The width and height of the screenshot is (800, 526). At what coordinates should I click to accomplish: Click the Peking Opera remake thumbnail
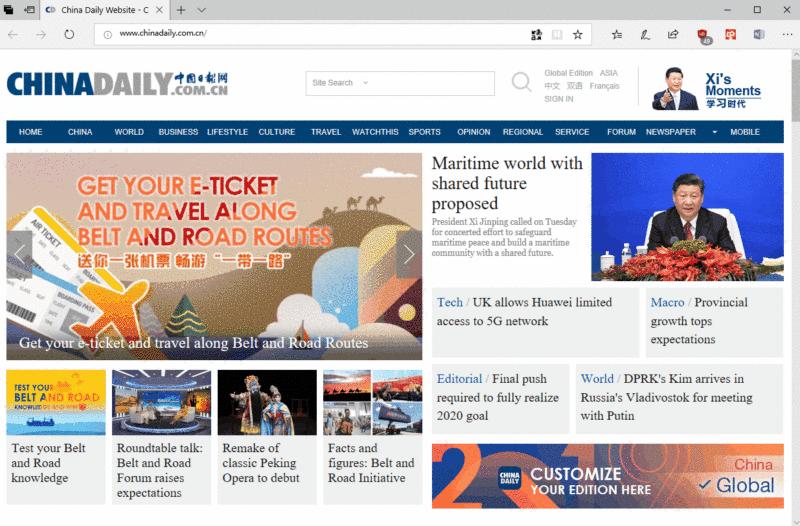pos(267,403)
